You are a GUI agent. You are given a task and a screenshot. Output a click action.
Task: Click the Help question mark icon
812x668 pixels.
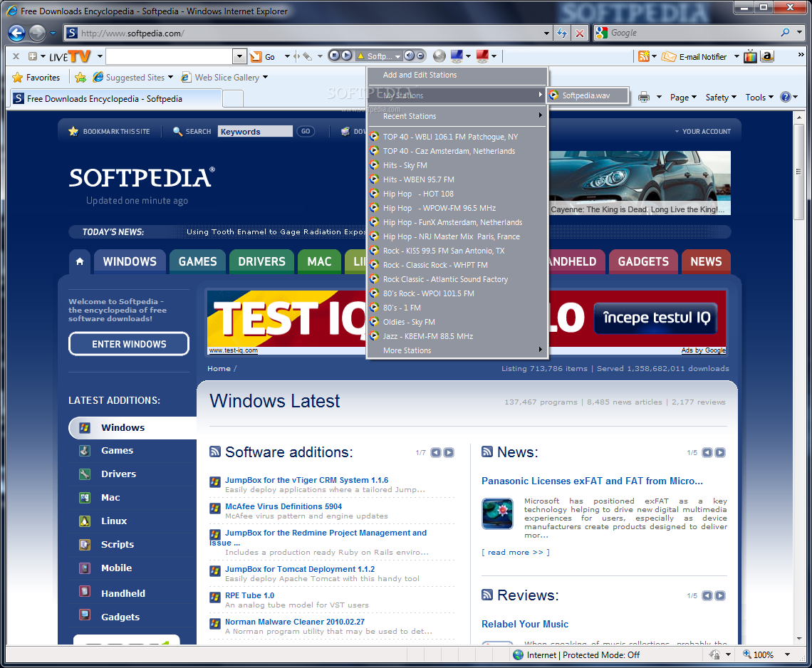[x=786, y=97]
